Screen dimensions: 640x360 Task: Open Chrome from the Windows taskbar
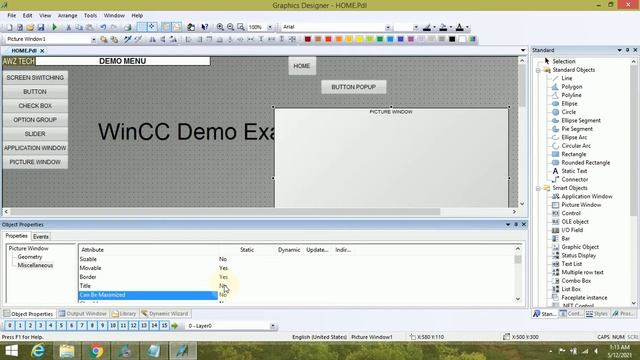pyautogui.click(x=96, y=351)
